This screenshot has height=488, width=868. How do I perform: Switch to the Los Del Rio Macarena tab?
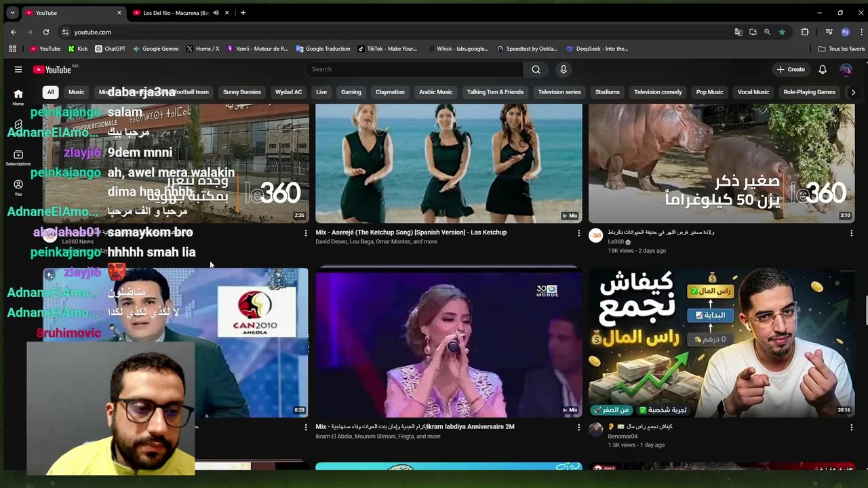[x=175, y=12]
